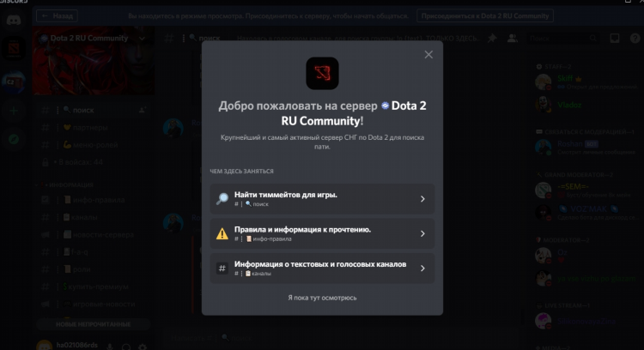Click the 'Roshan' bot member

tap(586, 148)
